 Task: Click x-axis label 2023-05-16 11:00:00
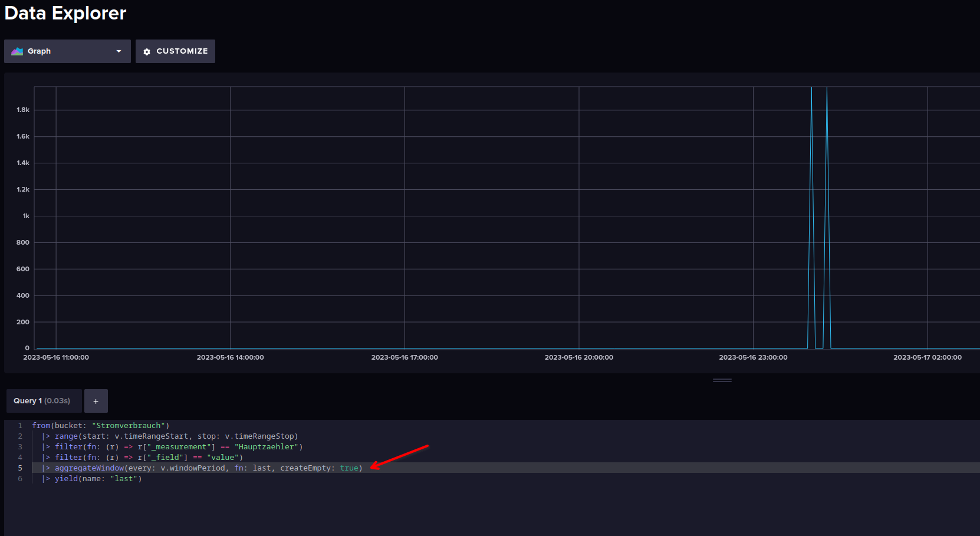click(x=56, y=357)
